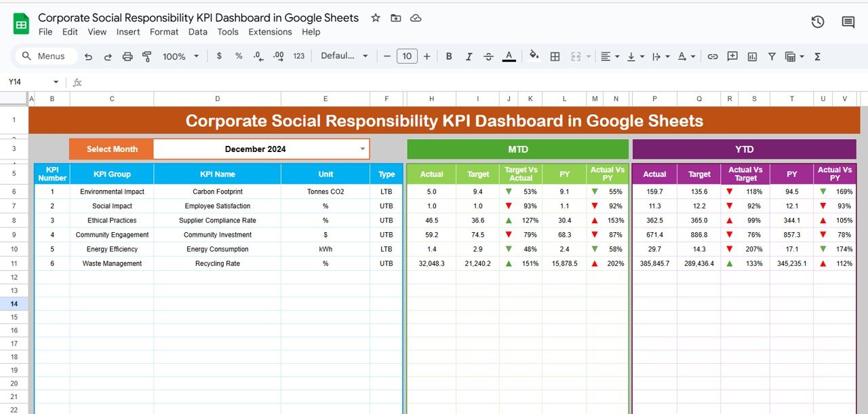Screen dimensions: 868x414
Task: Open the fill color paint bucket
Action: click(x=534, y=56)
